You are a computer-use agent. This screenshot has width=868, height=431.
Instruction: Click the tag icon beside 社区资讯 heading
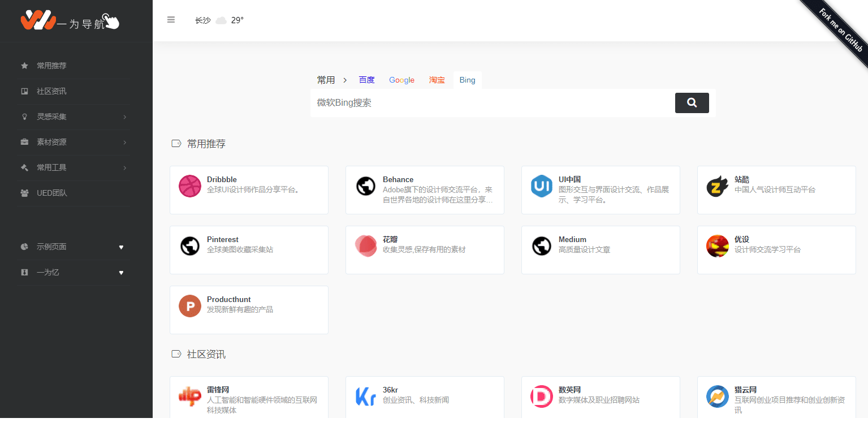coord(176,354)
